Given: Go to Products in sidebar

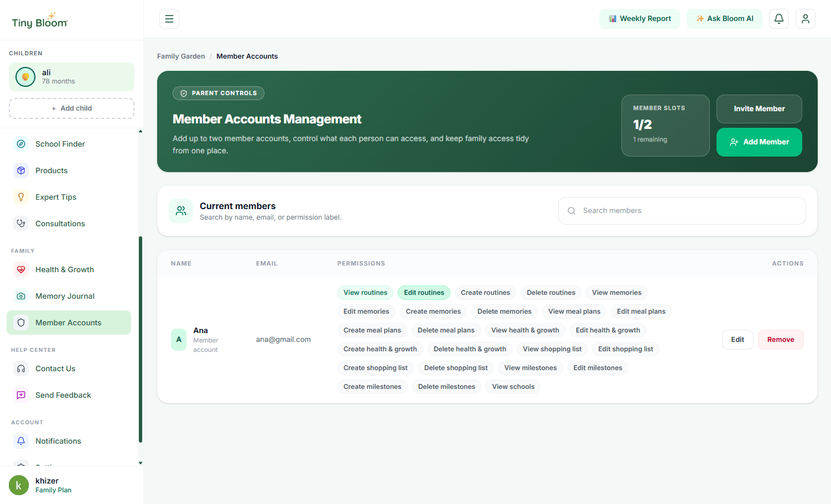Looking at the screenshot, I should pos(69,170).
